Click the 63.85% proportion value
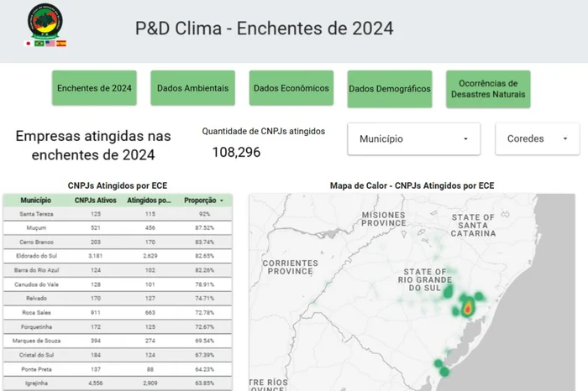Screen dimensions: 588x391 pyautogui.click(x=204, y=383)
